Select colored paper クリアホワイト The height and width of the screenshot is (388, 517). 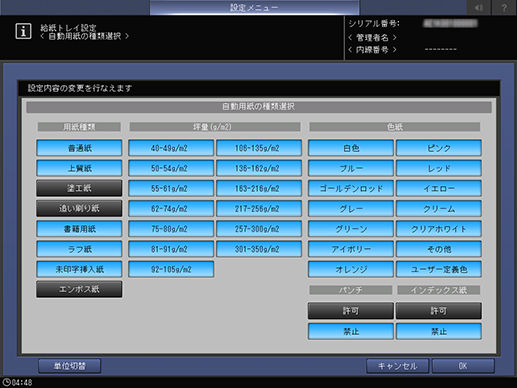(439, 229)
